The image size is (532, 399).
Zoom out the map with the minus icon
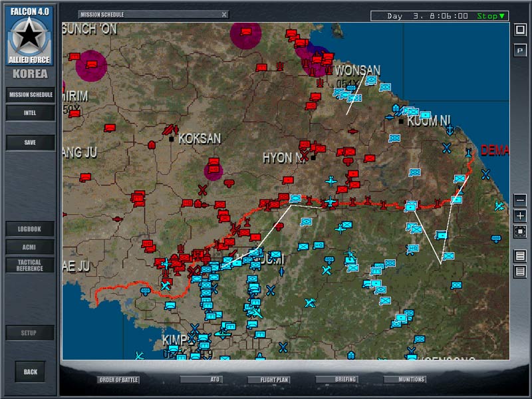pos(520,200)
